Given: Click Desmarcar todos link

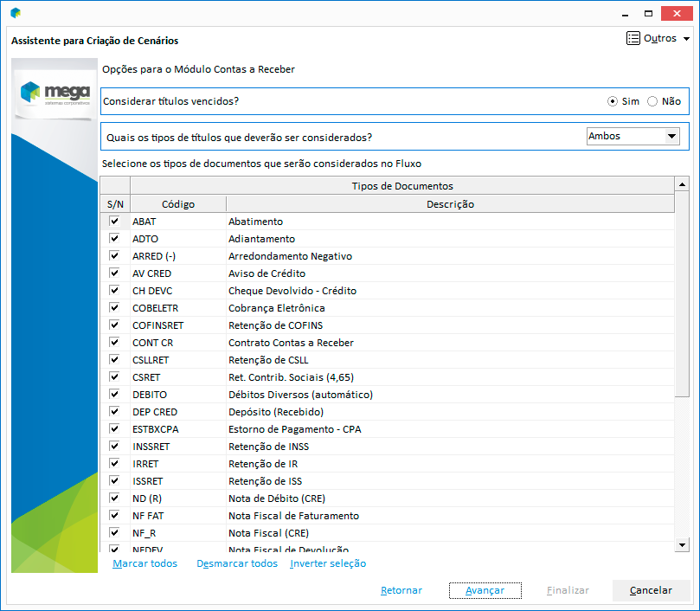Looking at the screenshot, I should tap(237, 563).
